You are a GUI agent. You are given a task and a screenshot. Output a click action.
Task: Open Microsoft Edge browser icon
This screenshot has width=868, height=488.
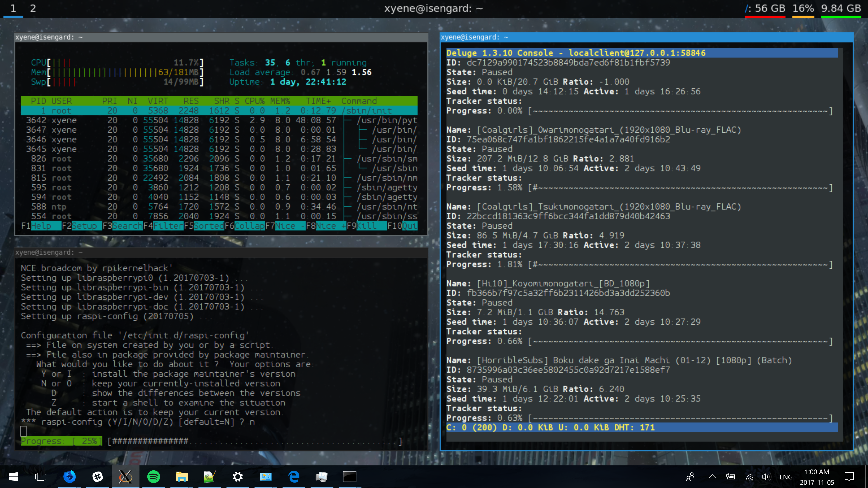294,476
